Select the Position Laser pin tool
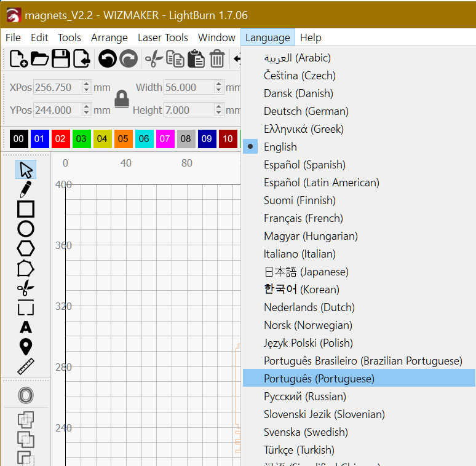This screenshot has height=466, width=476. pos(26,347)
